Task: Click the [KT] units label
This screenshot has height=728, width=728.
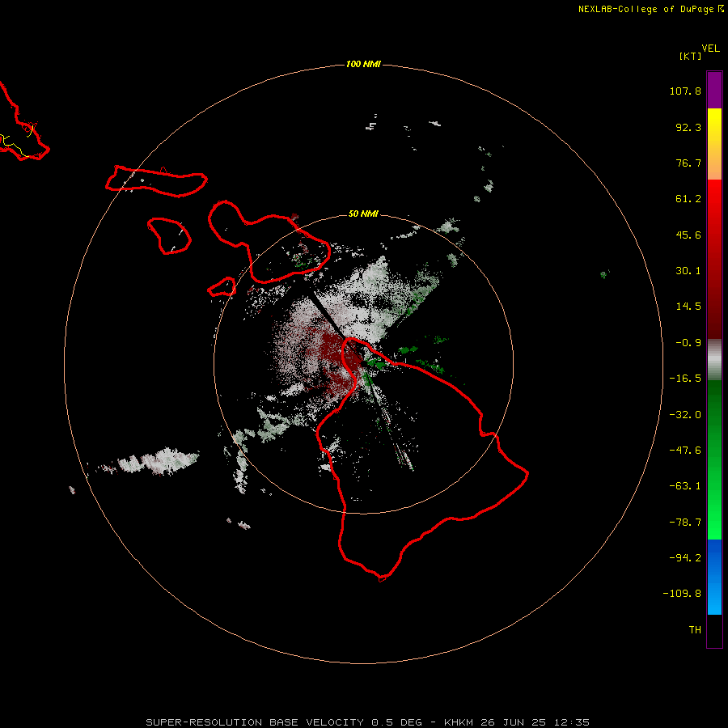Action: [691, 56]
